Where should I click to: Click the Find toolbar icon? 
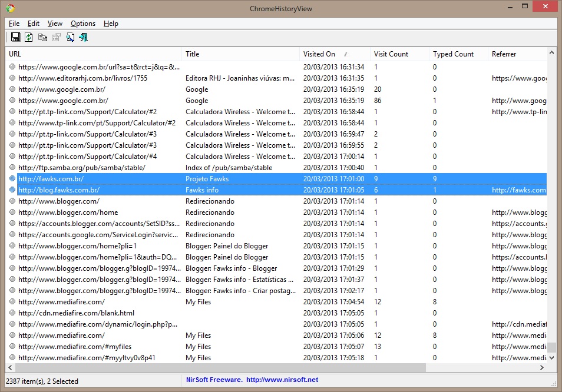click(70, 37)
